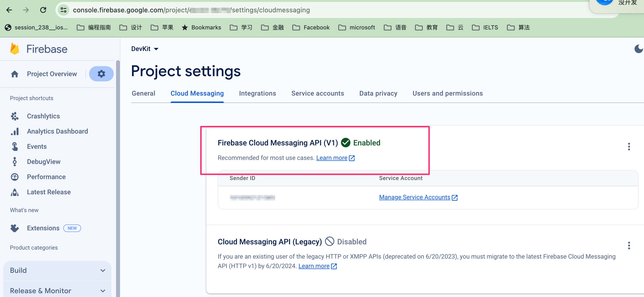
Task: Open the Extensions section
Action: pos(43,228)
